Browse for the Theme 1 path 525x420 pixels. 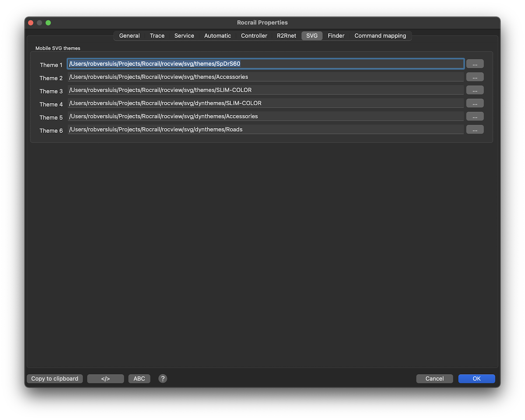coord(475,64)
